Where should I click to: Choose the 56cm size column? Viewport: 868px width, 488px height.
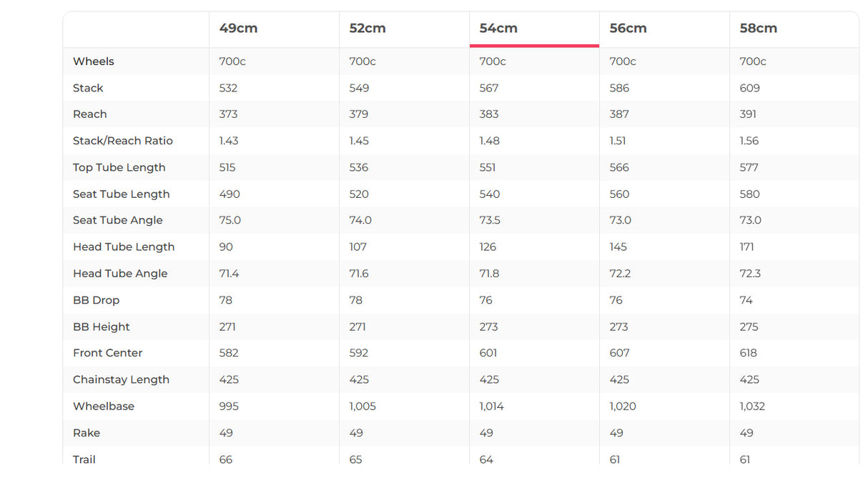(x=628, y=29)
